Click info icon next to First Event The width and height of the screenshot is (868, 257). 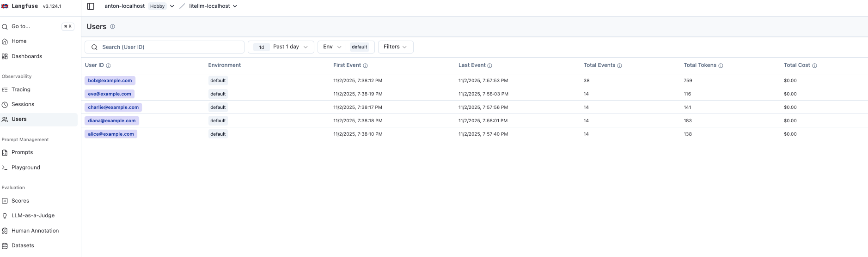tap(365, 66)
